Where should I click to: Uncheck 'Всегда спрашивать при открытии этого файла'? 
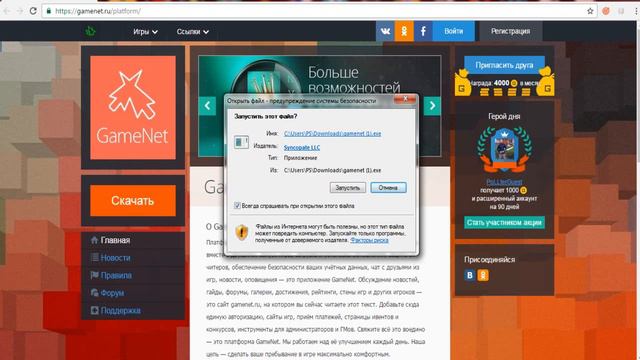(x=237, y=206)
